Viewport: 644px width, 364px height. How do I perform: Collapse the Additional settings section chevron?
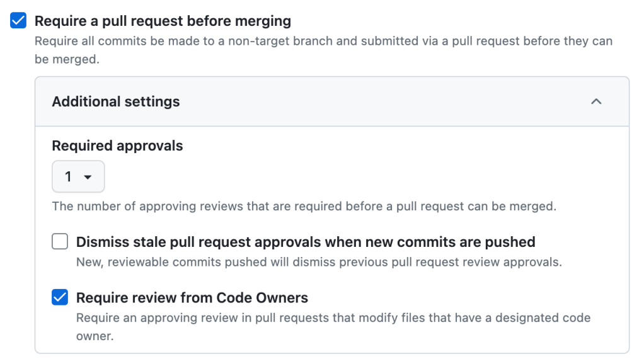point(596,101)
